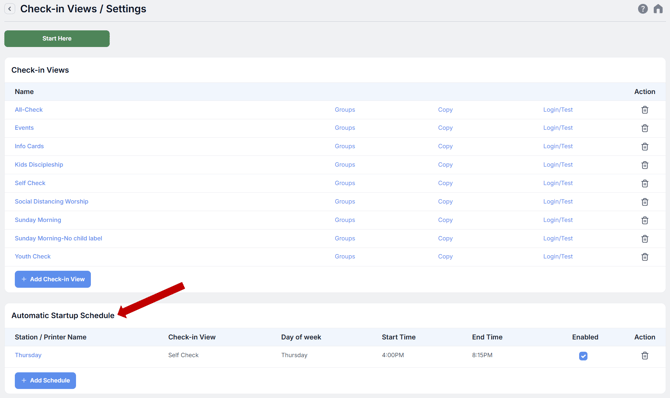Click Add Schedule button
This screenshot has width=670, height=398.
[x=45, y=380]
